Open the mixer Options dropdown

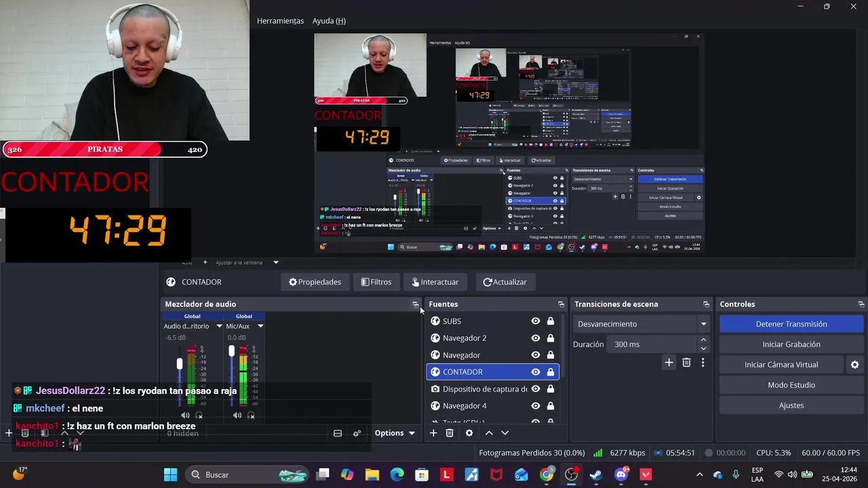[x=395, y=433]
